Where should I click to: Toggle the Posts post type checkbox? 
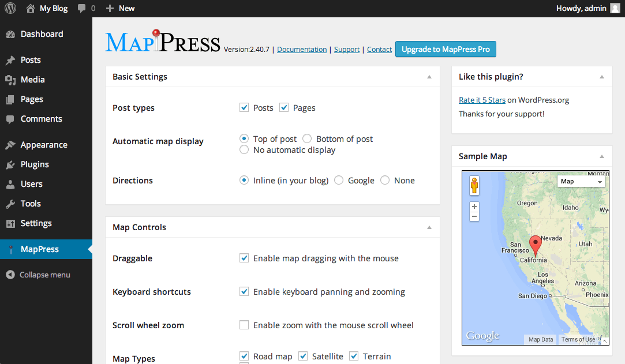pos(244,107)
